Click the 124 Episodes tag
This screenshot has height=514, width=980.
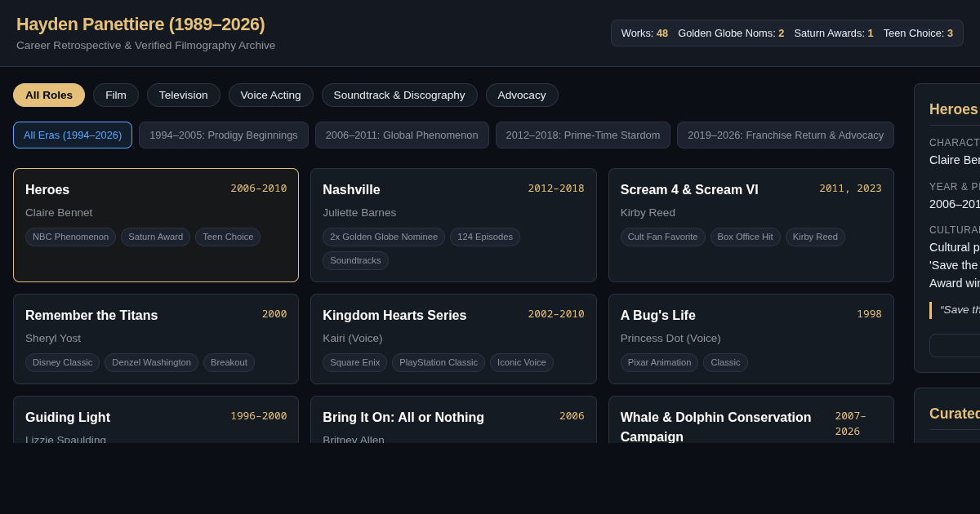point(485,237)
